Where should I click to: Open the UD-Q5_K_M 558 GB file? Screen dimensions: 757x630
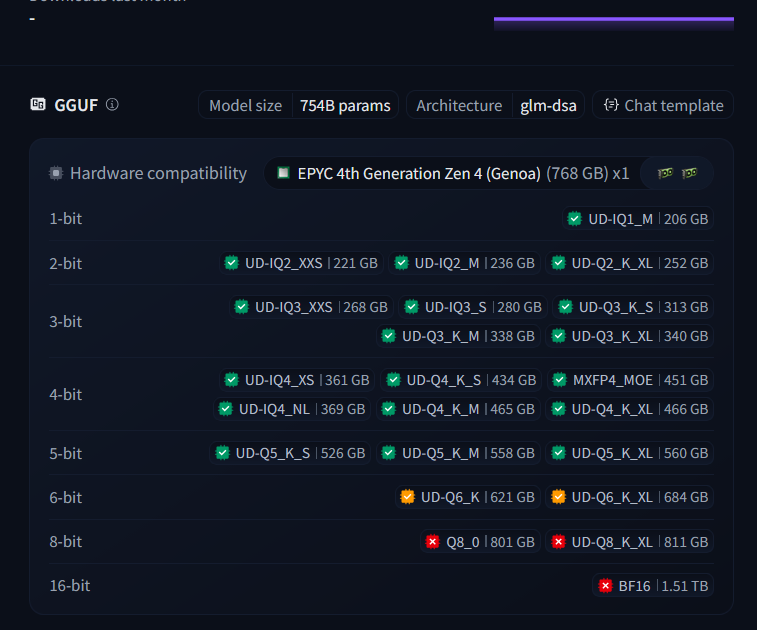pyautogui.click(x=458, y=453)
